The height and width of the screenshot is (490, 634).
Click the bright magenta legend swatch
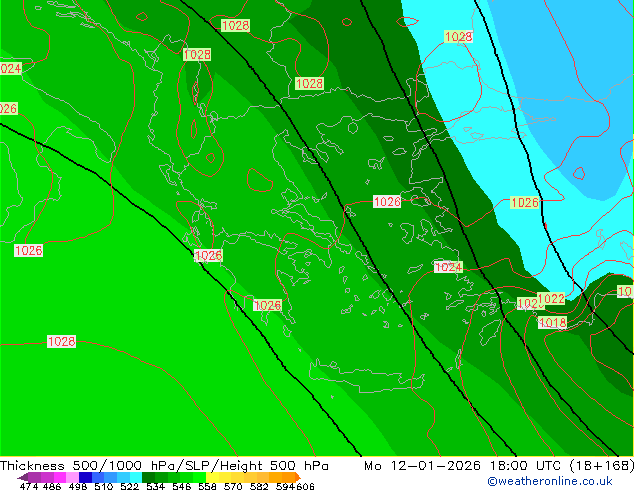click(59, 477)
